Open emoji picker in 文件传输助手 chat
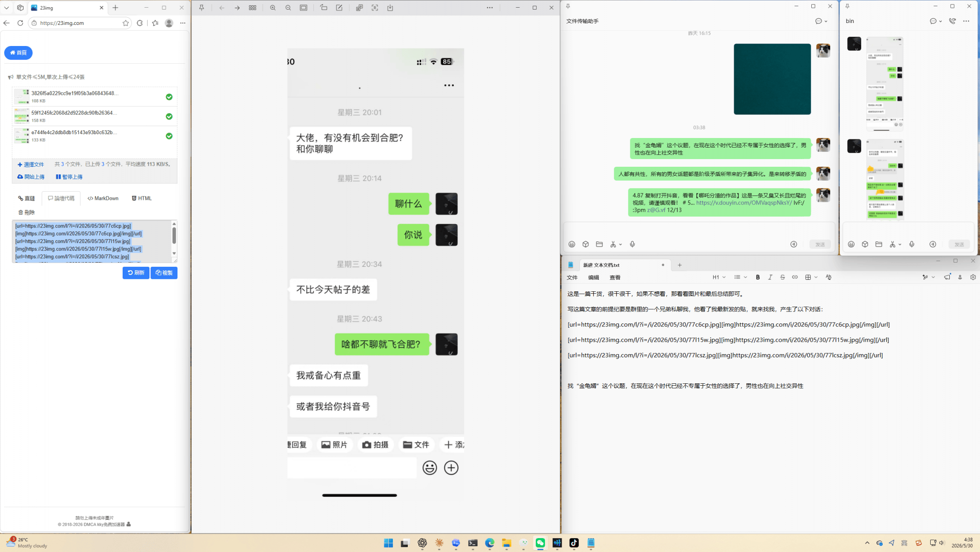Image resolution: width=980 pixels, height=552 pixels. click(572, 244)
